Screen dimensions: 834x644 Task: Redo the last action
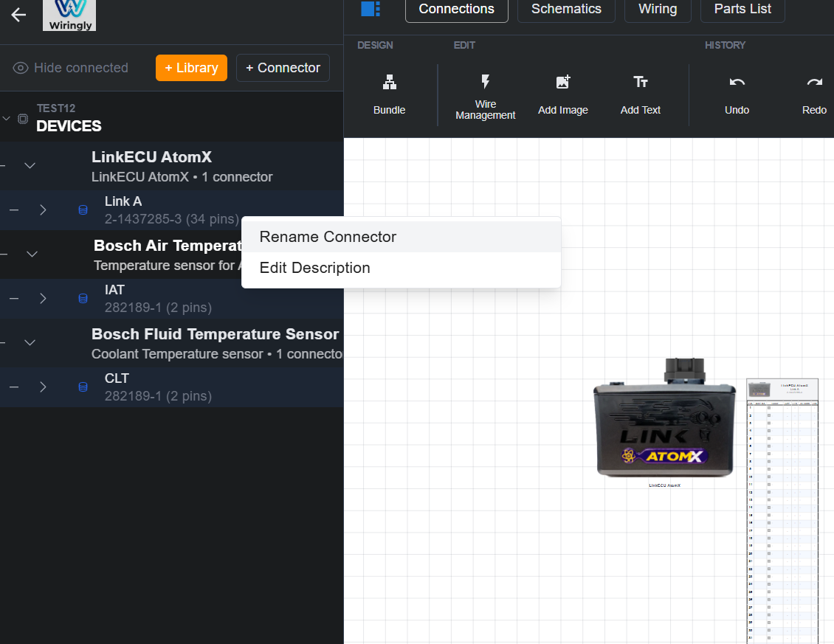click(814, 94)
